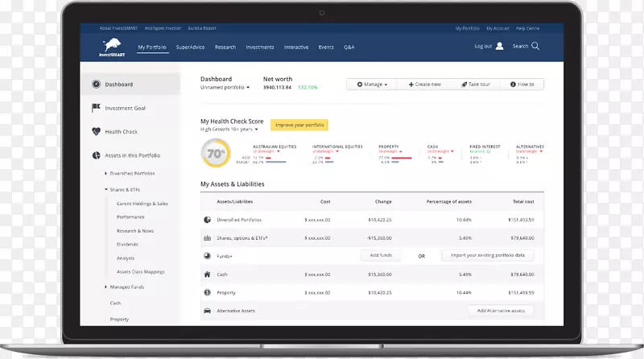Image resolution: width=644 pixels, height=359 pixels.
Task: Expand Managed Funds in the sidebar
Action: pyautogui.click(x=105, y=287)
